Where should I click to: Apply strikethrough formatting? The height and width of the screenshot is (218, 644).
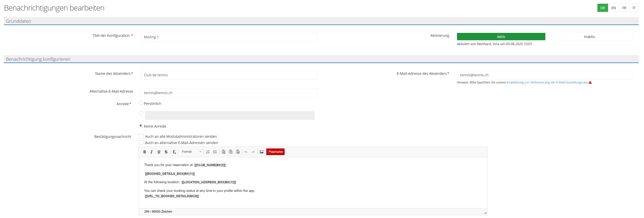click(166, 152)
